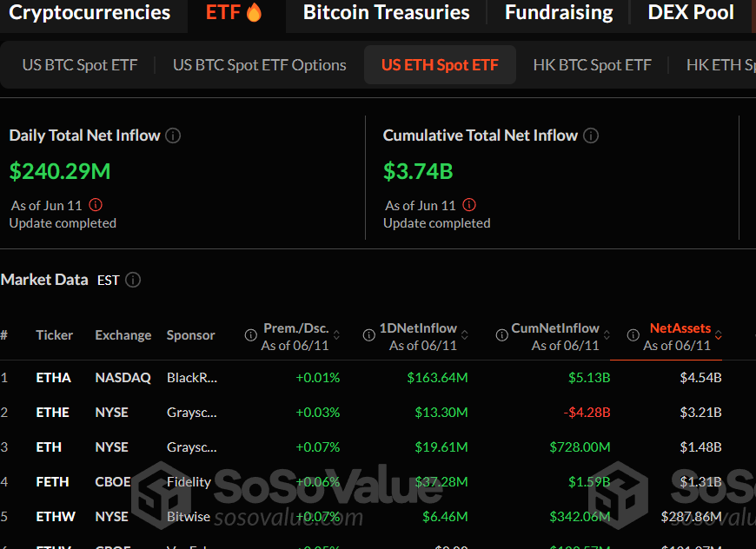Click info icon beside CumNetInflow column
This screenshot has height=549, width=756.
pos(502,335)
